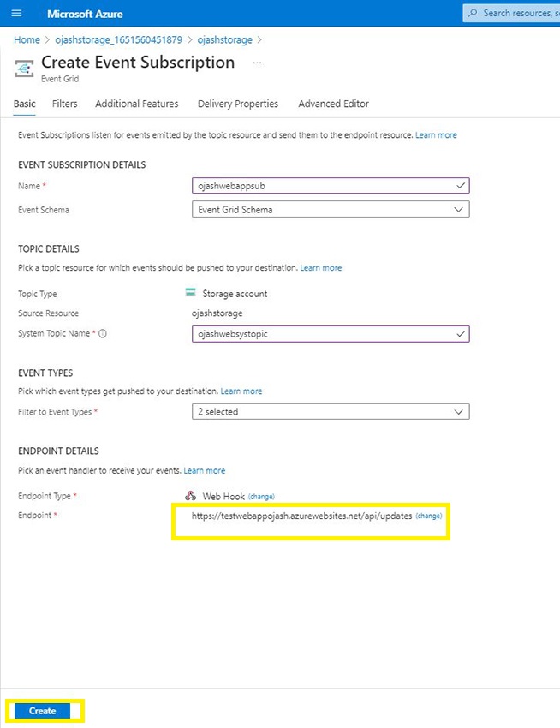560x728 pixels.
Task: Go to the Advanced Editor tab
Action: 333,104
